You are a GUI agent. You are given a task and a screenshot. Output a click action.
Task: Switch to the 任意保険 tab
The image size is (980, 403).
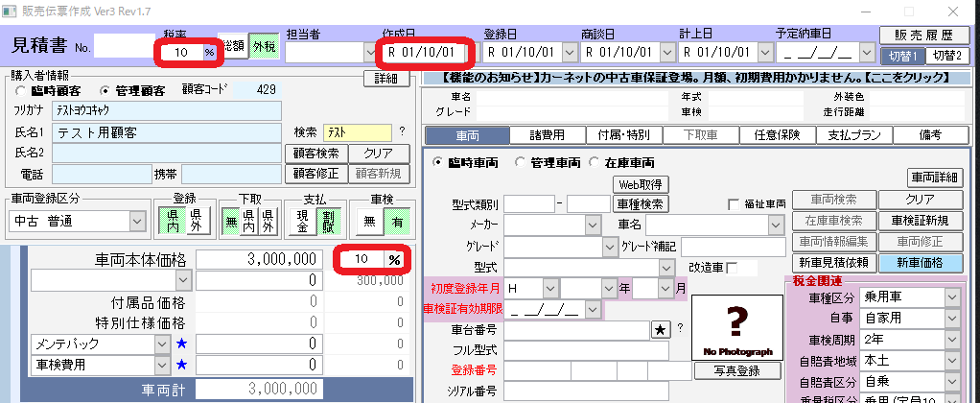777,135
